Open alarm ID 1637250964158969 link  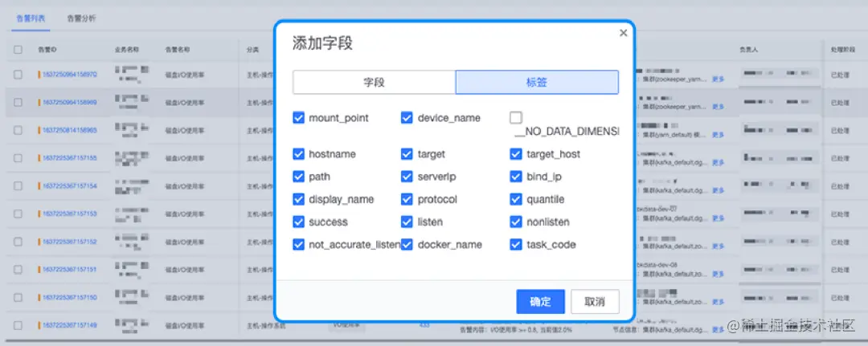[70, 102]
